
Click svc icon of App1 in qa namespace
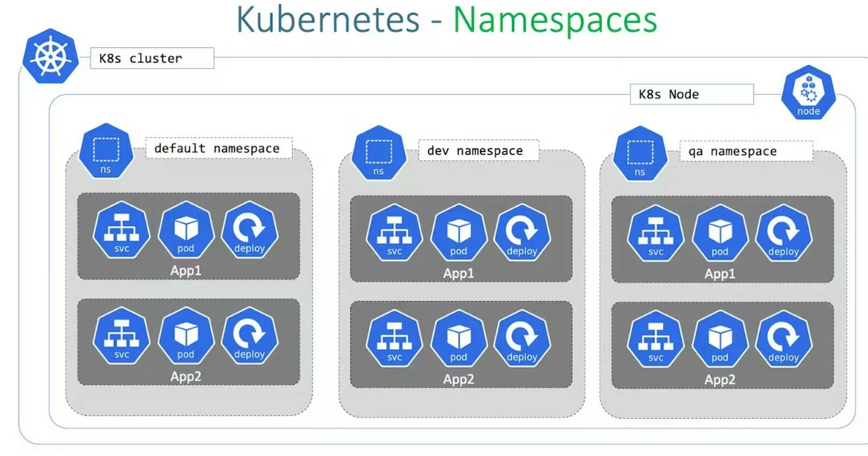click(656, 233)
